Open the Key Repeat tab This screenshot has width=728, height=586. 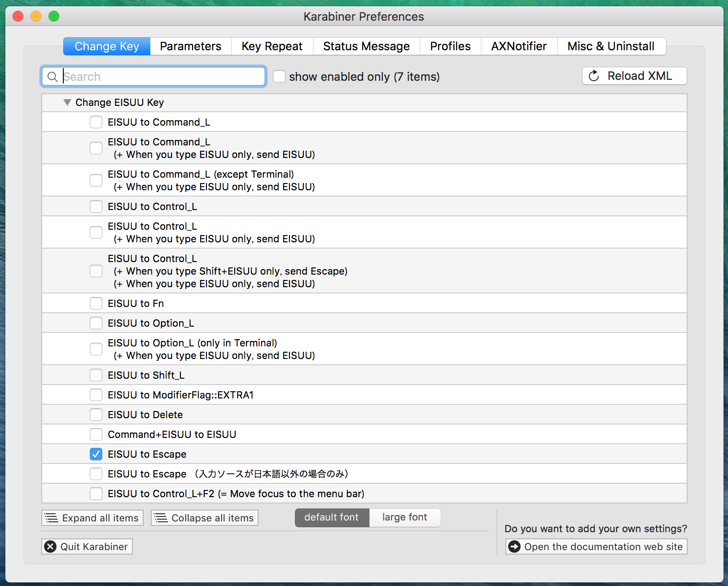tap(272, 46)
